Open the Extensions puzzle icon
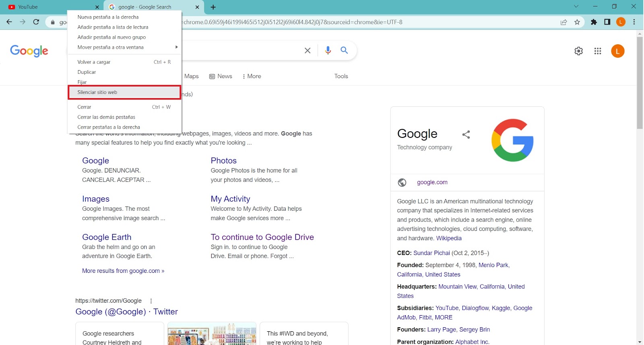Image resolution: width=644 pixels, height=345 pixels. tap(594, 22)
